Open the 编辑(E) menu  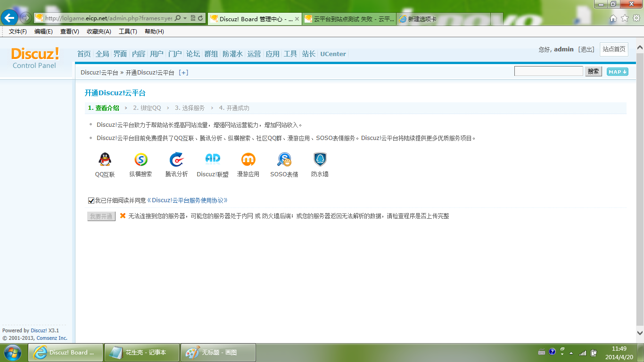click(43, 32)
